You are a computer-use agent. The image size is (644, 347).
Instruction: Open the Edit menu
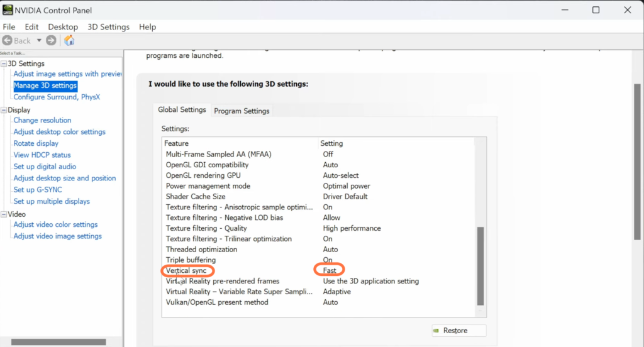click(31, 26)
